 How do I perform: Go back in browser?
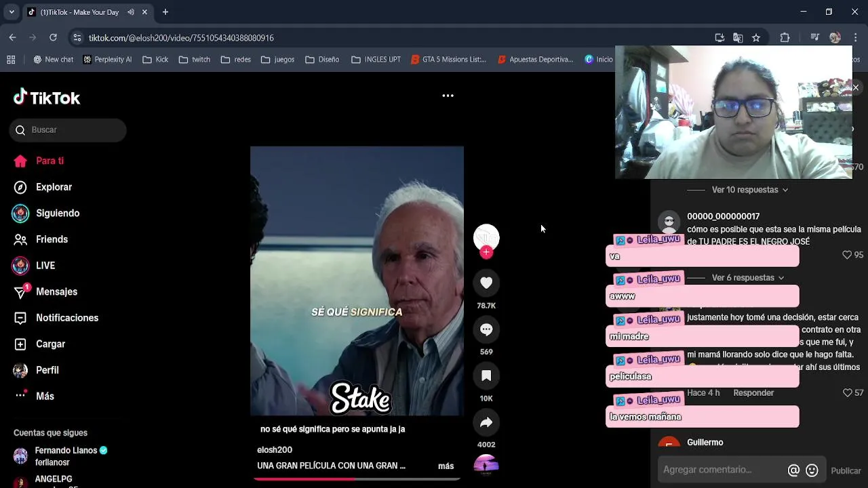(x=13, y=38)
